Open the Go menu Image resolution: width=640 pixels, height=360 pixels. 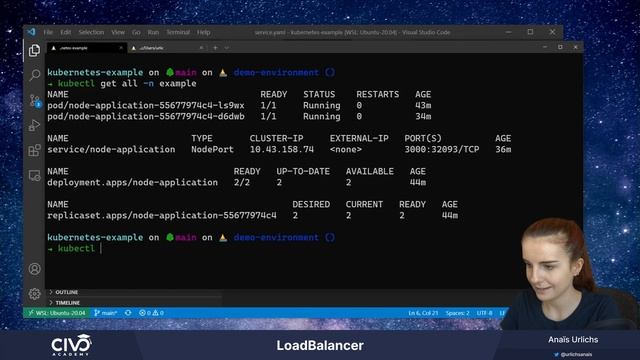(136, 32)
